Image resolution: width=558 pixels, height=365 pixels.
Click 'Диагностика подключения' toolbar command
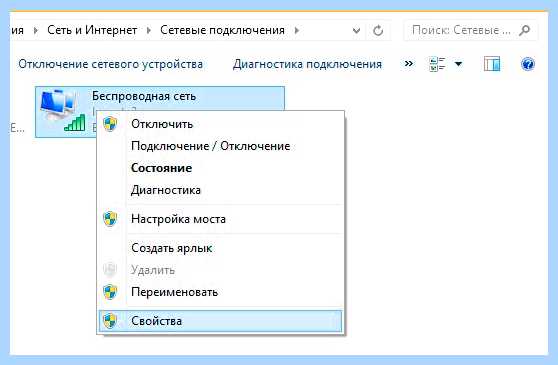307,64
